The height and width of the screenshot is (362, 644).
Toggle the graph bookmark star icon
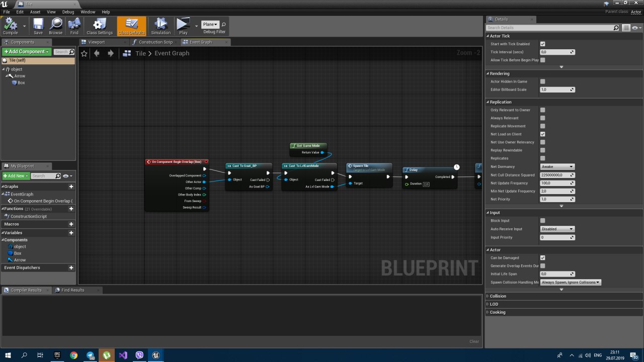pos(84,53)
